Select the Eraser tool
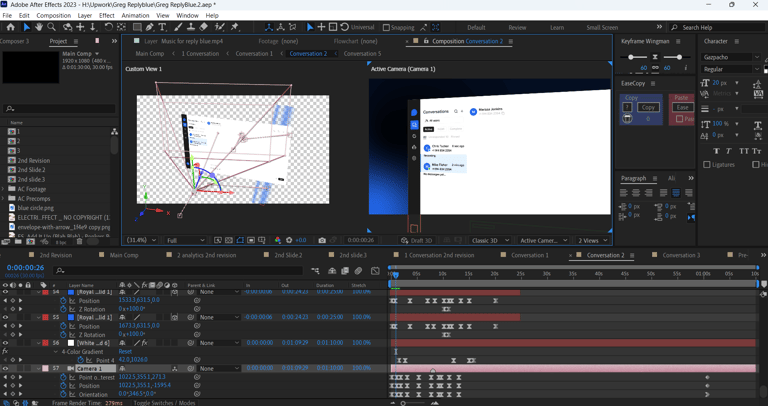 pos(204,27)
